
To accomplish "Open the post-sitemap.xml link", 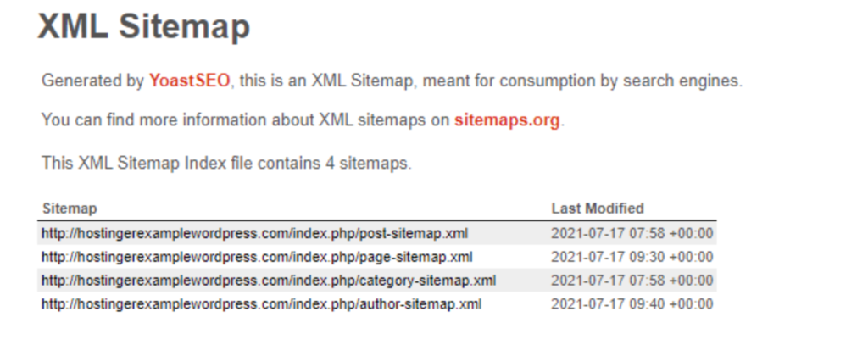I will (254, 233).
